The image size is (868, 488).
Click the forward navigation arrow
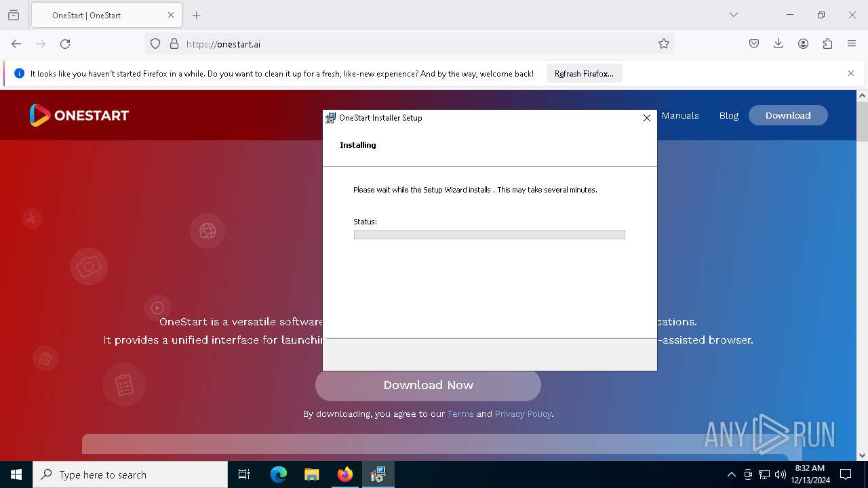[x=41, y=43]
